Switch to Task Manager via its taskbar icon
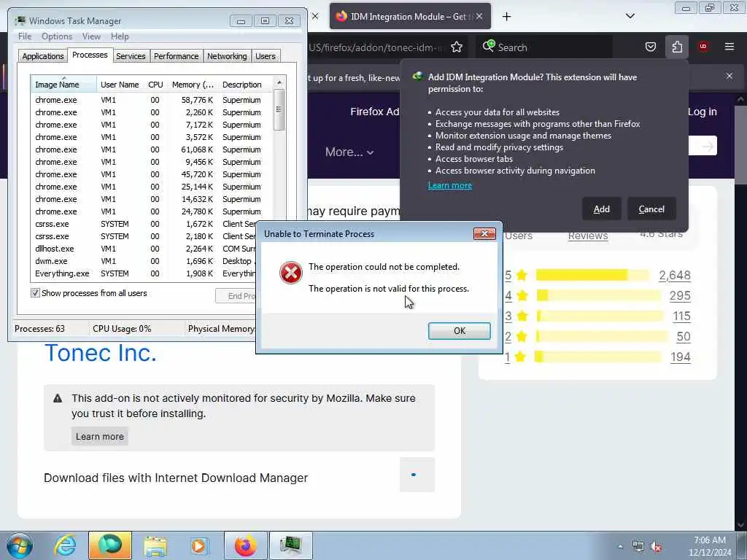Screen dimensions: 747x560 (x=291, y=545)
